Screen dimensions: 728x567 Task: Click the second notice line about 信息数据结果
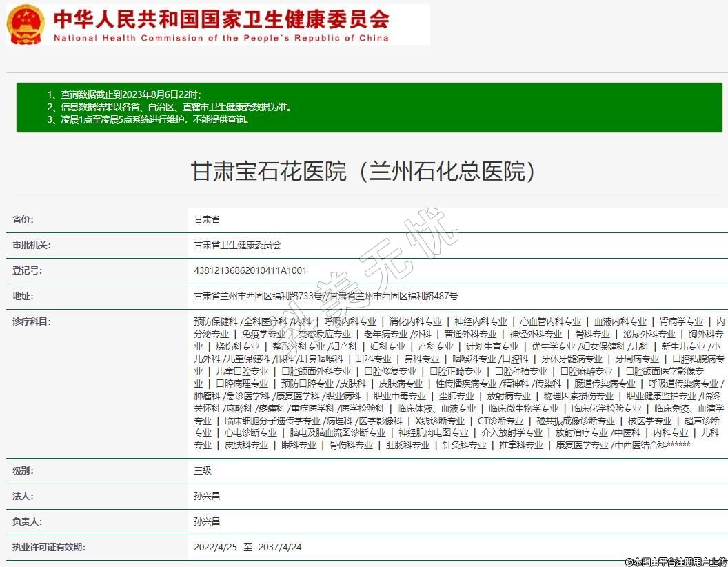click(x=170, y=107)
